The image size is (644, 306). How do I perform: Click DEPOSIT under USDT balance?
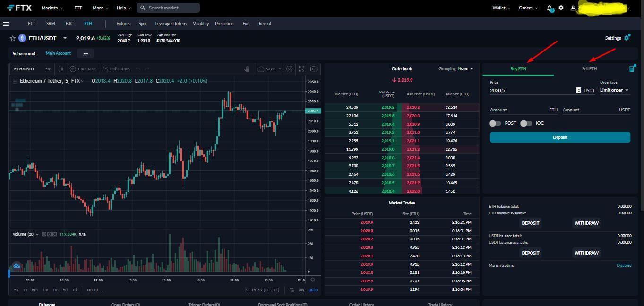click(x=530, y=253)
